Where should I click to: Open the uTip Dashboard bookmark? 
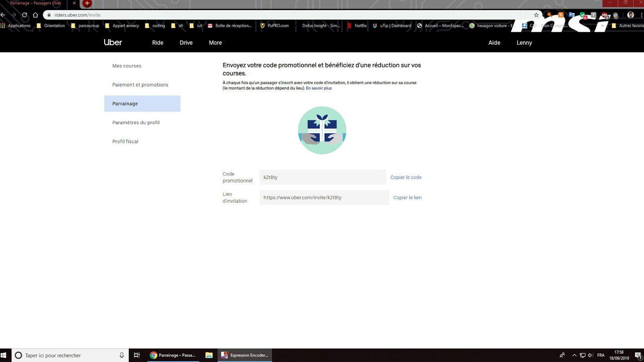392,26
